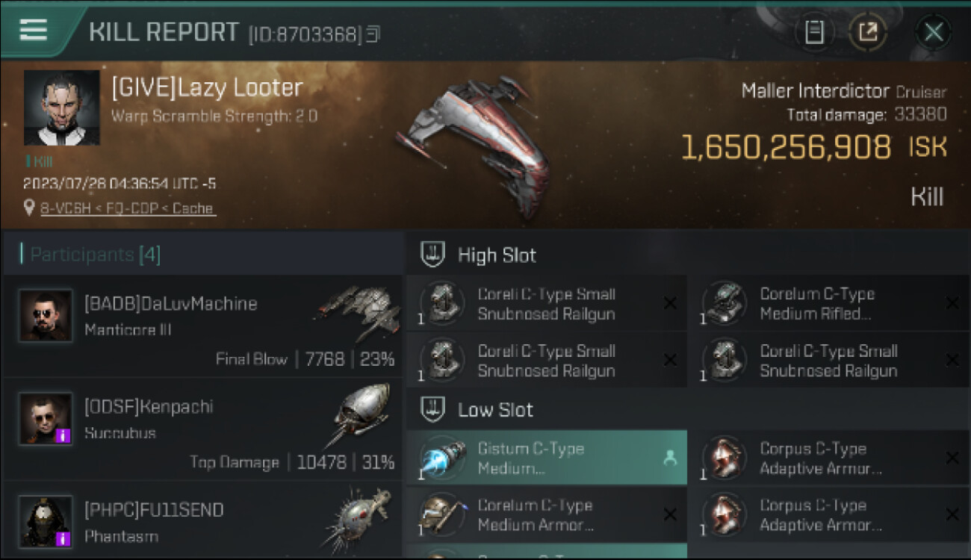Click the Succubus ship icon
The width and height of the screenshot is (971, 560).
(362, 414)
